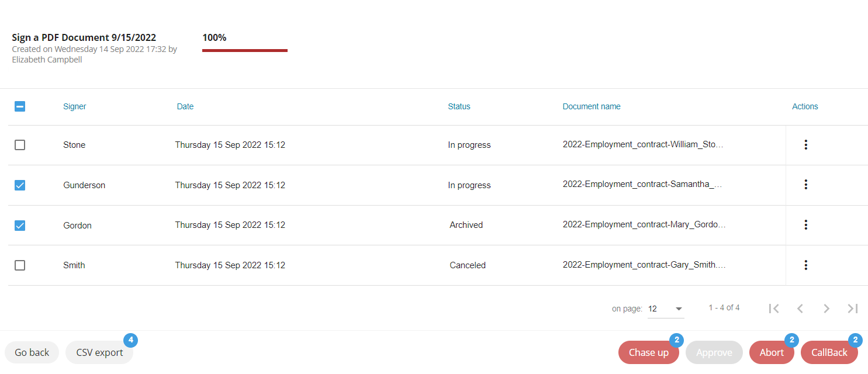The image size is (868, 374).
Task: Open actions menu for Stone row
Action: pyautogui.click(x=805, y=145)
